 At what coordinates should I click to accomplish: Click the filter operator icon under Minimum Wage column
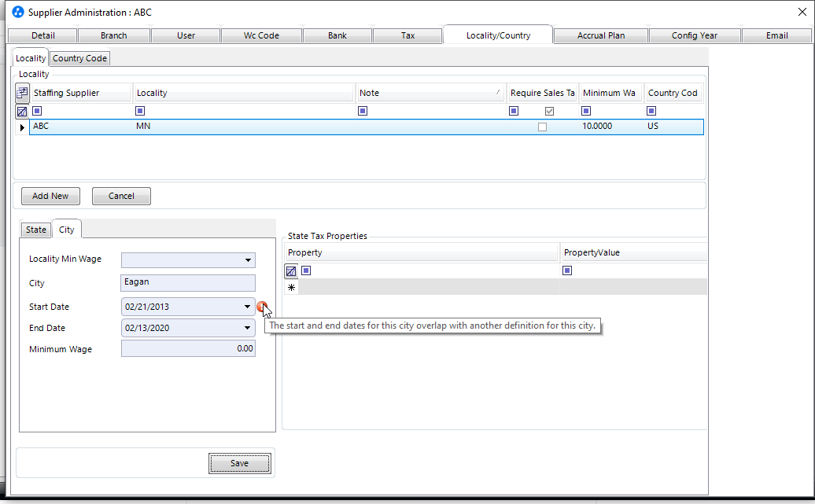point(586,111)
